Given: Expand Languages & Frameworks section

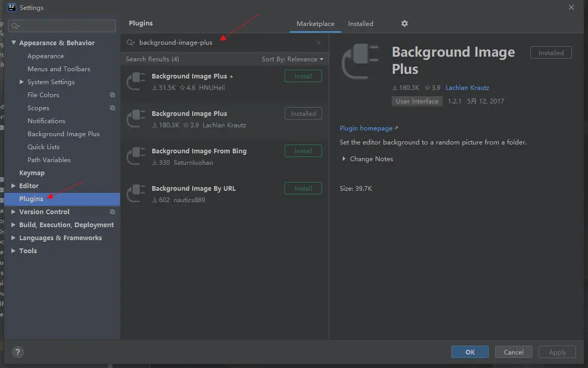Looking at the screenshot, I should [13, 238].
